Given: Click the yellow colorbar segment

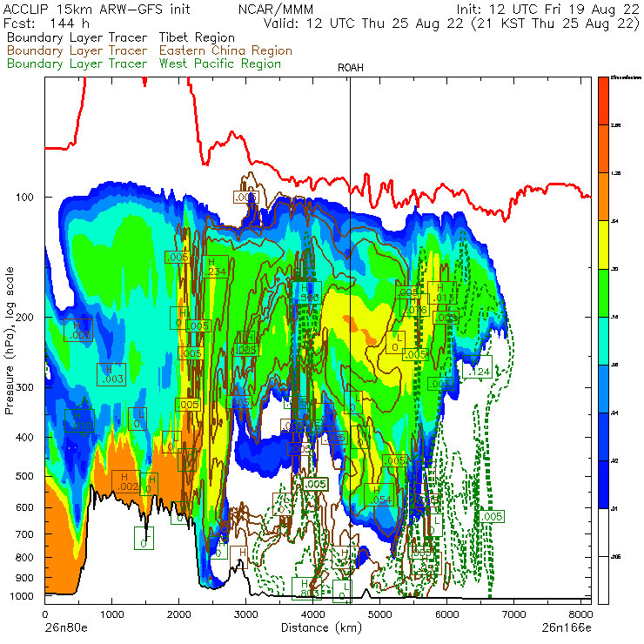Looking at the screenshot, I should pyautogui.click(x=603, y=245).
